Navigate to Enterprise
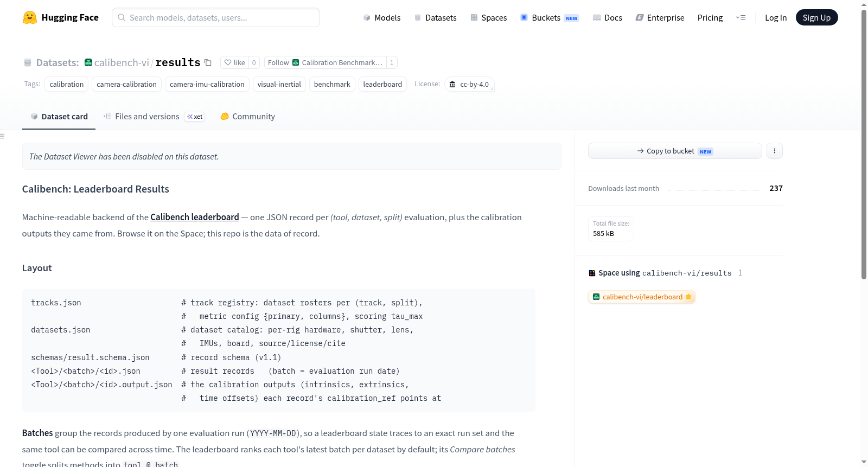 660,17
